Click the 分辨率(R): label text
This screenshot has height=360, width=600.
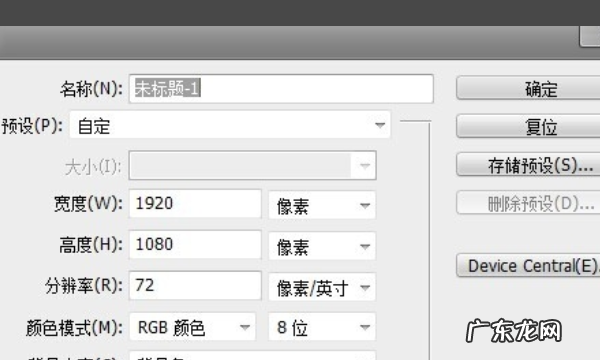click(84, 285)
